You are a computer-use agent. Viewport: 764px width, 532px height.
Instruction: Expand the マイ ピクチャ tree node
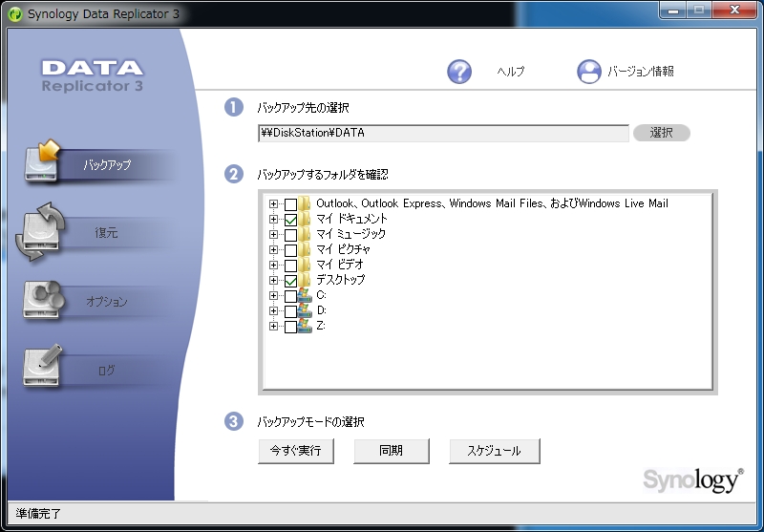click(273, 249)
